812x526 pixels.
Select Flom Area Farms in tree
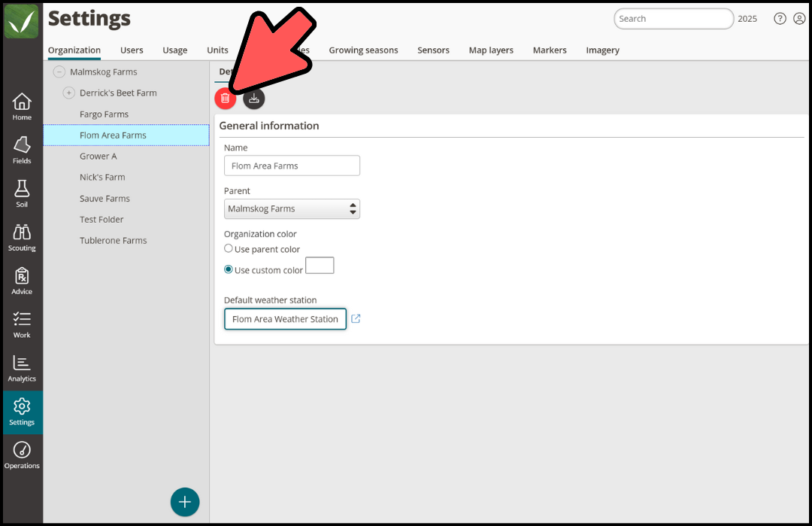pos(126,135)
